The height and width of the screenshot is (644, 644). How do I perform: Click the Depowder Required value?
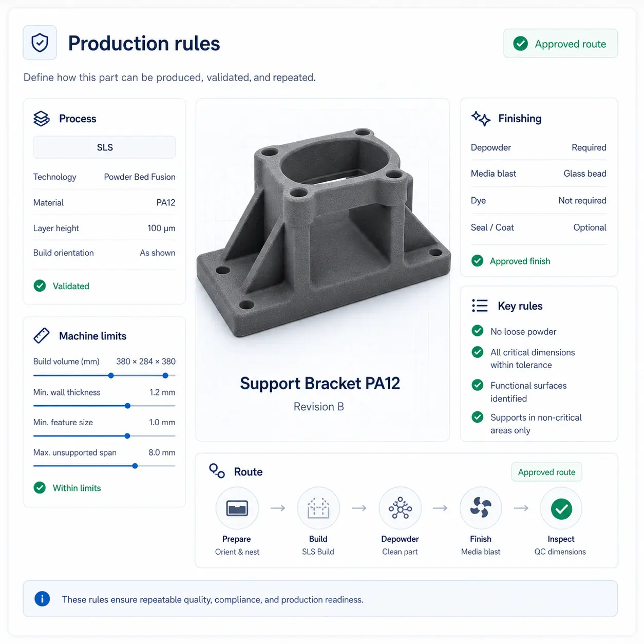589,147
